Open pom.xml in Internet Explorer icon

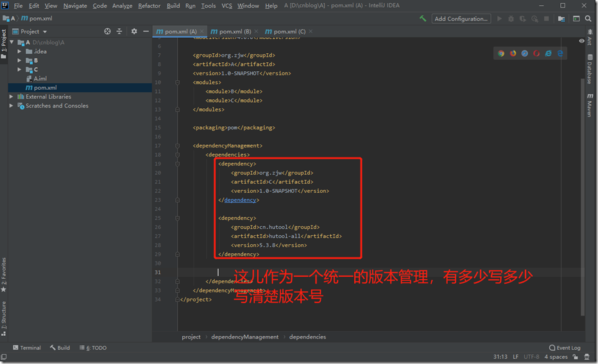coord(548,53)
